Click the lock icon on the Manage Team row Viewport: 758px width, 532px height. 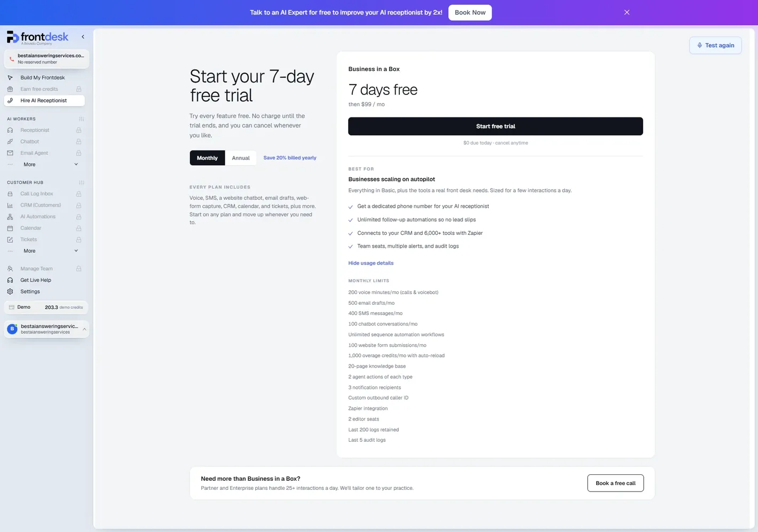click(x=78, y=269)
